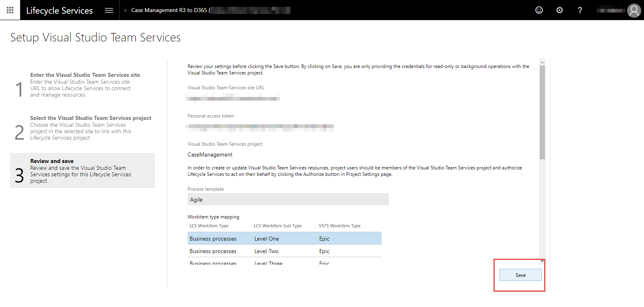Open the hamburger navigation menu

[109, 10]
